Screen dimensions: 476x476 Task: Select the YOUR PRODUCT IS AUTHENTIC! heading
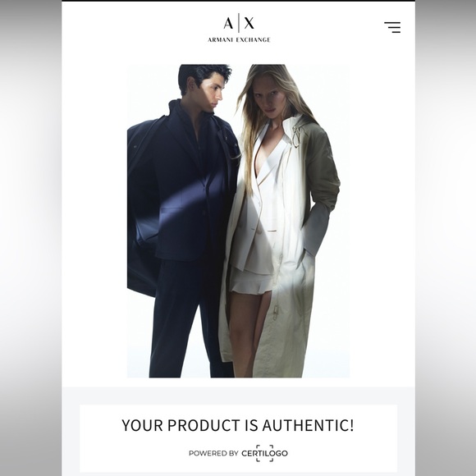point(238,425)
